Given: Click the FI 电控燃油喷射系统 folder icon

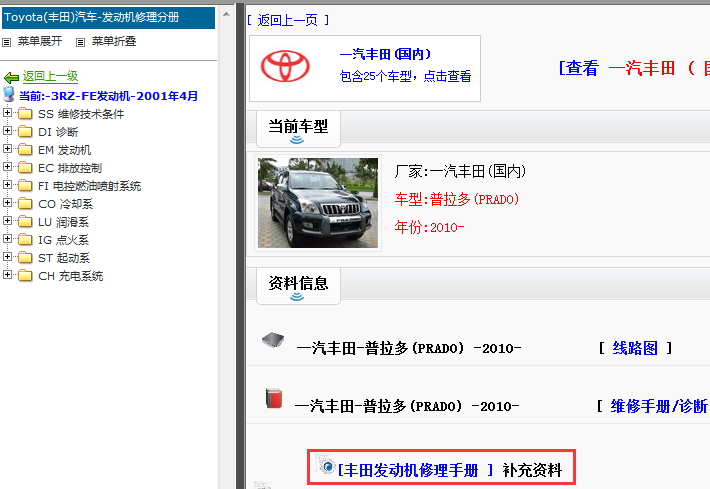Looking at the screenshot, I should [x=25, y=186].
